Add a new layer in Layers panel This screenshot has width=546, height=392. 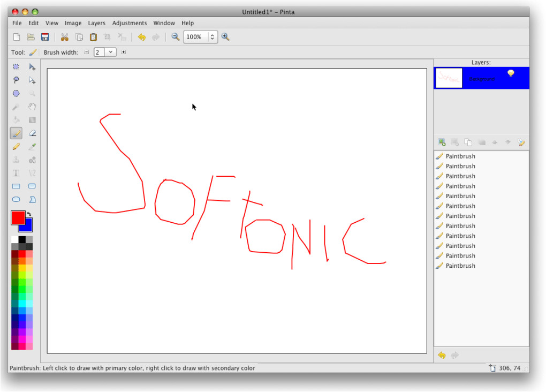(442, 142)
